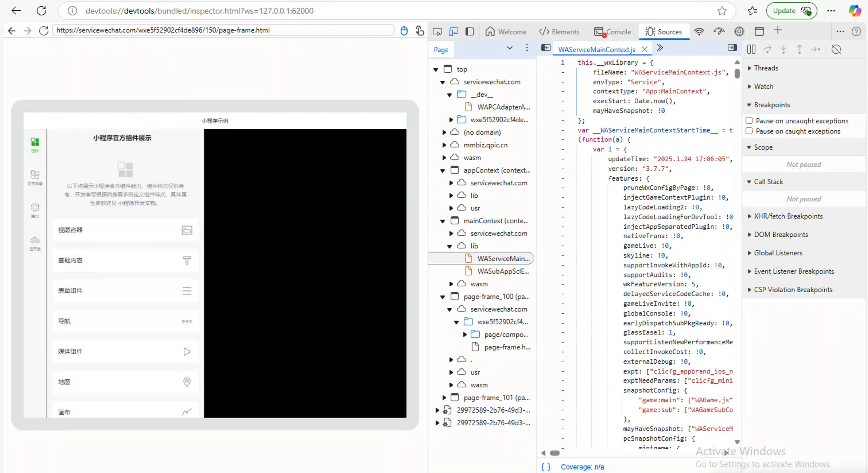Open DevTools settings with the gear icon

[739, 31]
